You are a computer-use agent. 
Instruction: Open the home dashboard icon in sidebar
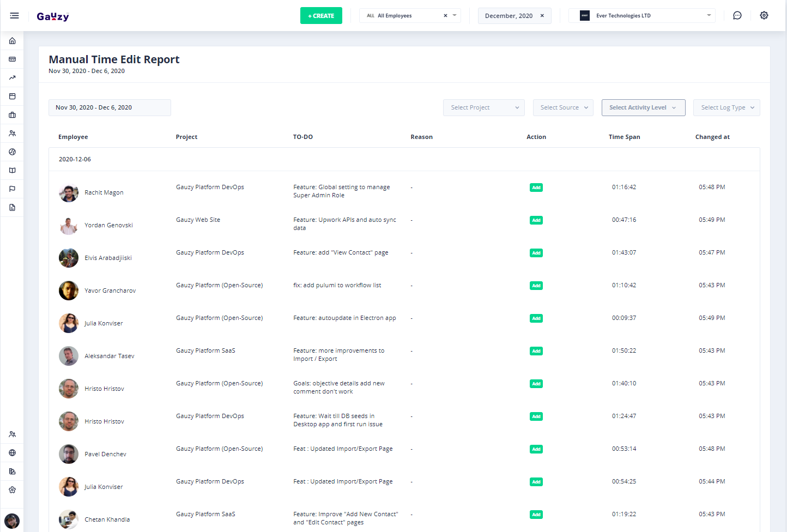pos(12,41)
